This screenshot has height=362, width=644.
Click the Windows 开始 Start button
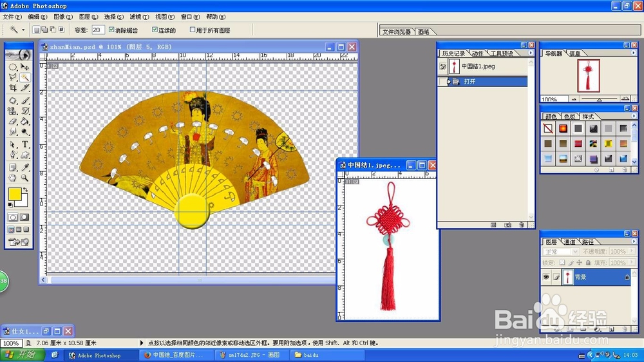click(x=22, y=355)
